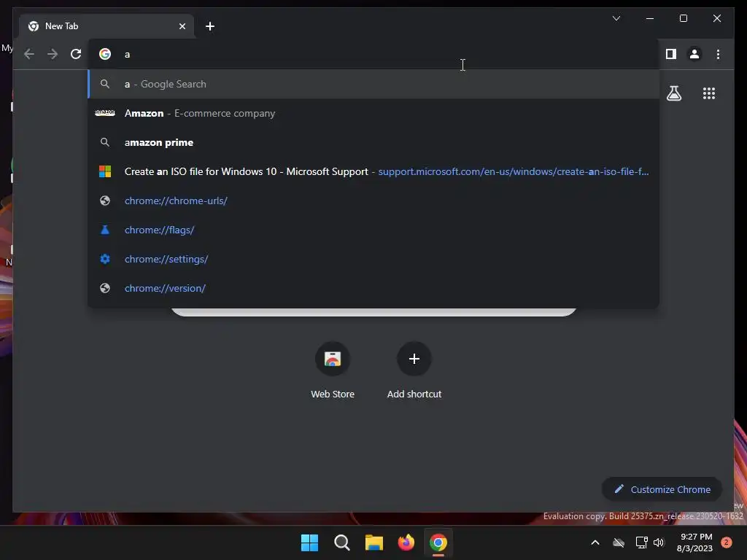The height and width of the screenshot is (560, 747).
Task: Open Firefox from the taskbar
Action: (x=406, y=542)
